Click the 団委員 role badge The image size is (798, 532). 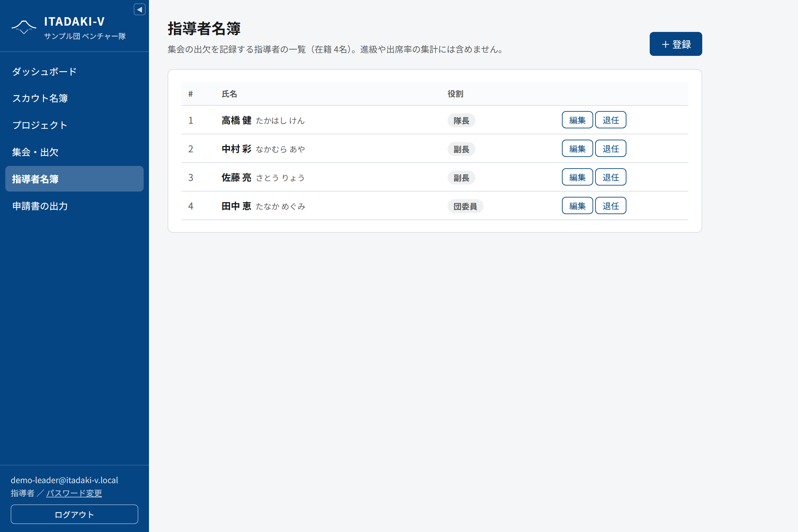465,206
